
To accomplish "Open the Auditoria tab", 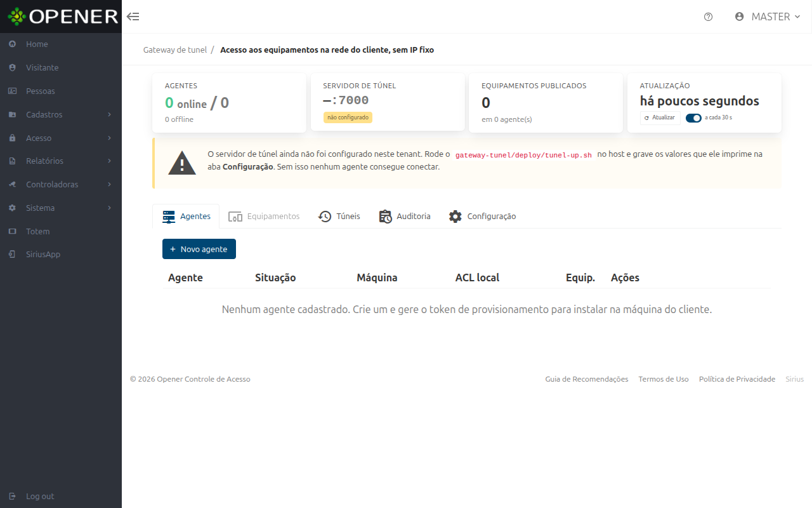I will (405, 217).
